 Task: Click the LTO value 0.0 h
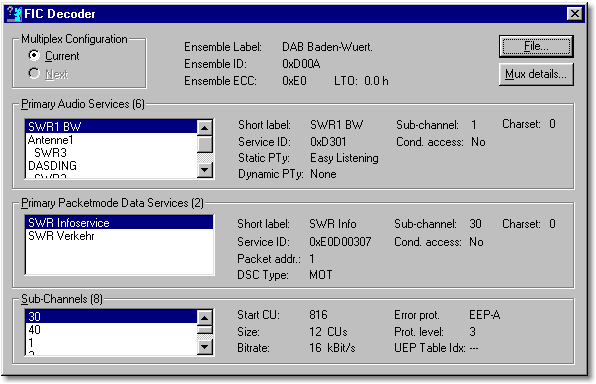pos(376,81)
